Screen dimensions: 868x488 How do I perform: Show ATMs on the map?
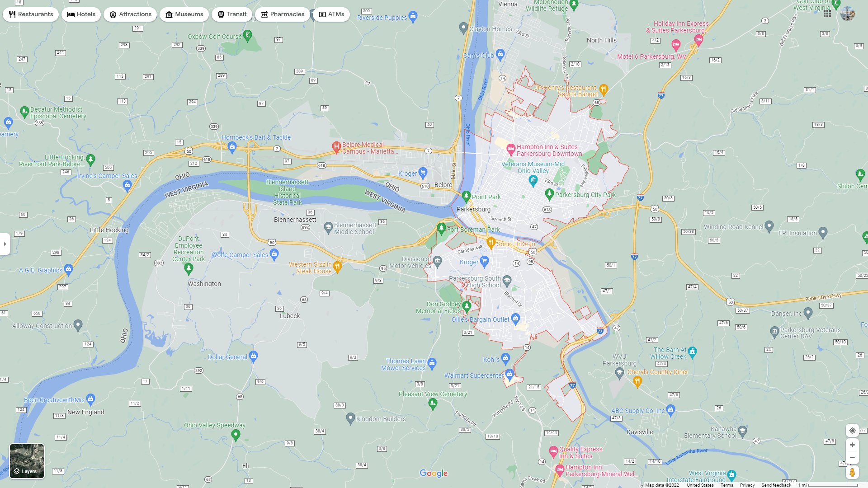click(331, 14)
